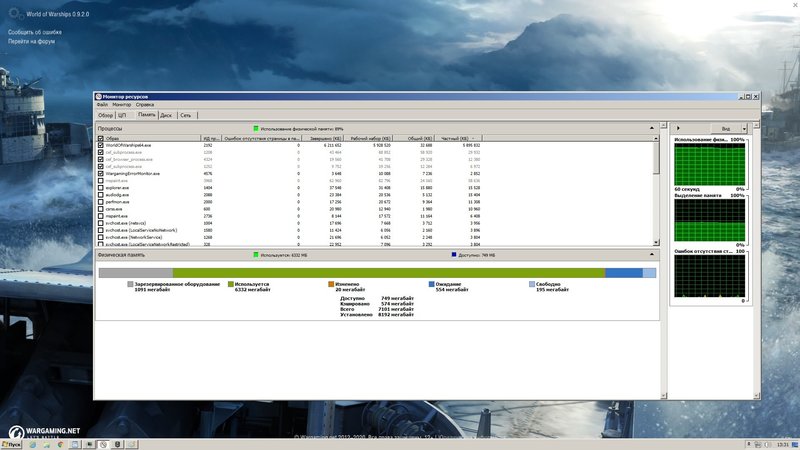The image size is (800, 450).
Task: Sort by the Образ column header
Action: coord(152,138)
